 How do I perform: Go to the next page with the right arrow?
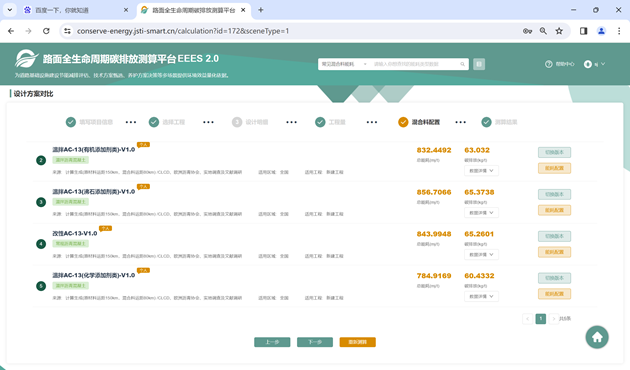coord(554,319)
